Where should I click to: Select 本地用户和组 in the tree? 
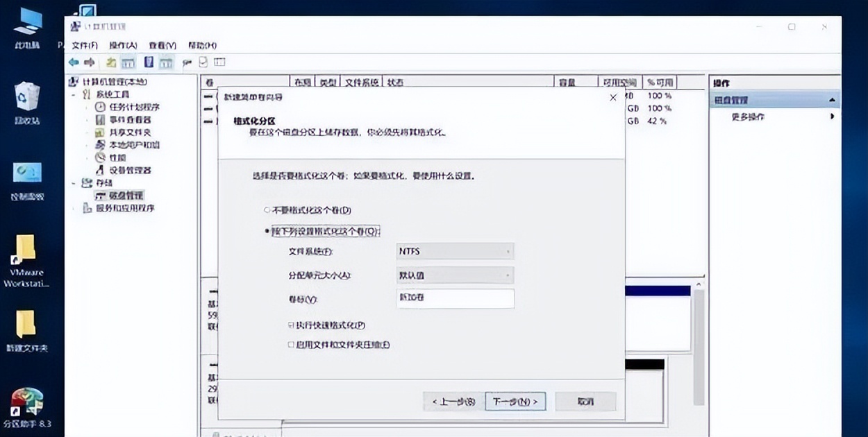134,145
